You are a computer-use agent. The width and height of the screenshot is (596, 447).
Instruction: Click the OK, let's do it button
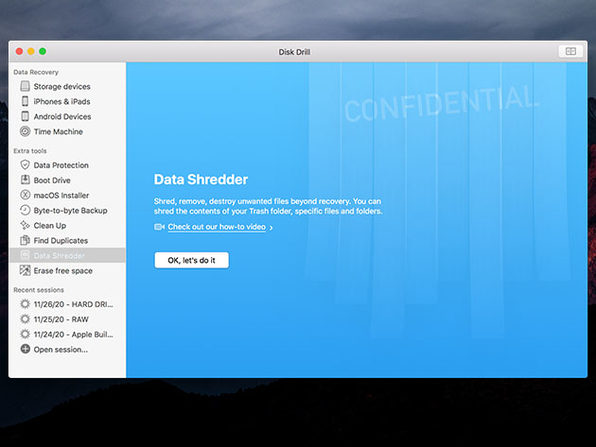point(192,260)
